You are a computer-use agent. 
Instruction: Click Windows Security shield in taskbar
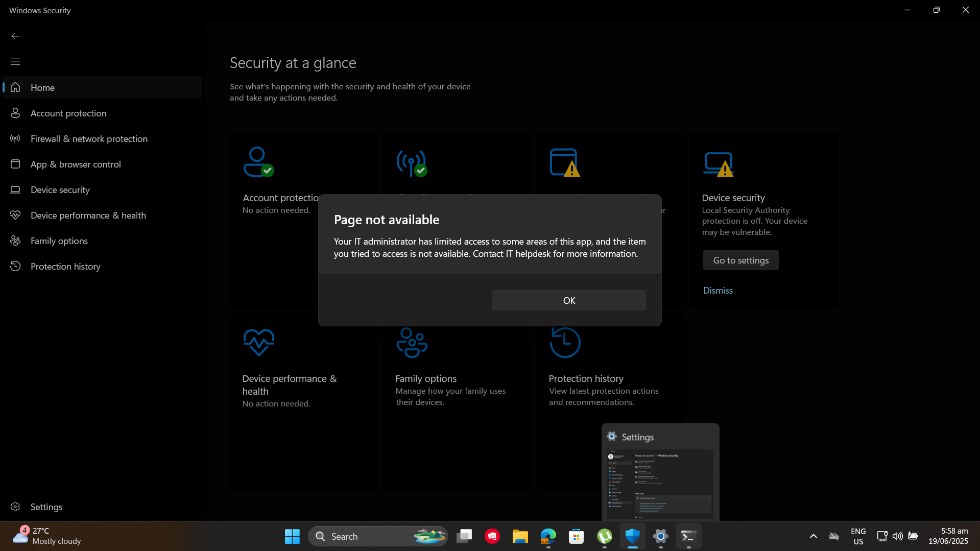click(633, 536)
